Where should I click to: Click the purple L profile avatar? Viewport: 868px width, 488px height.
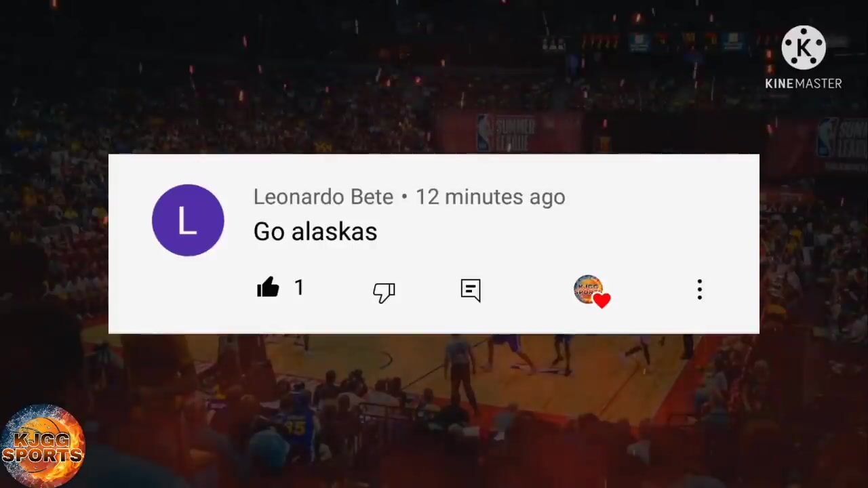pos(188,220)
